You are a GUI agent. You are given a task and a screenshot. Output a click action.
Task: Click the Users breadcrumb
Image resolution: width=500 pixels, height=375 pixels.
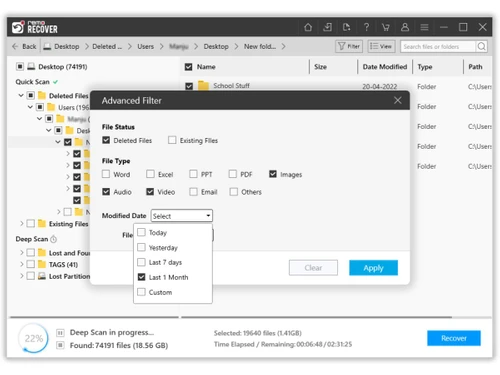pyautogui.click(x=146, y=46)
